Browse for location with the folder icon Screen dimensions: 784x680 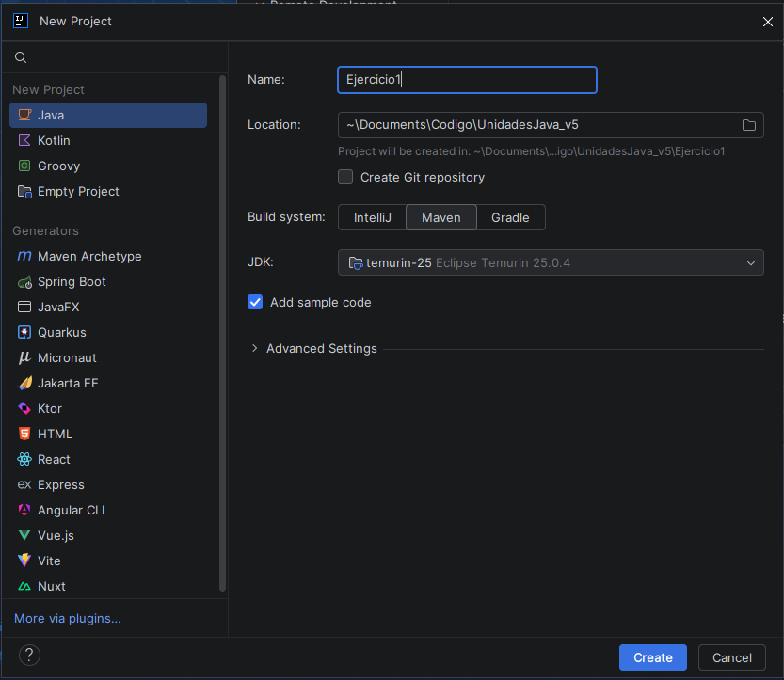pos(748,125)
